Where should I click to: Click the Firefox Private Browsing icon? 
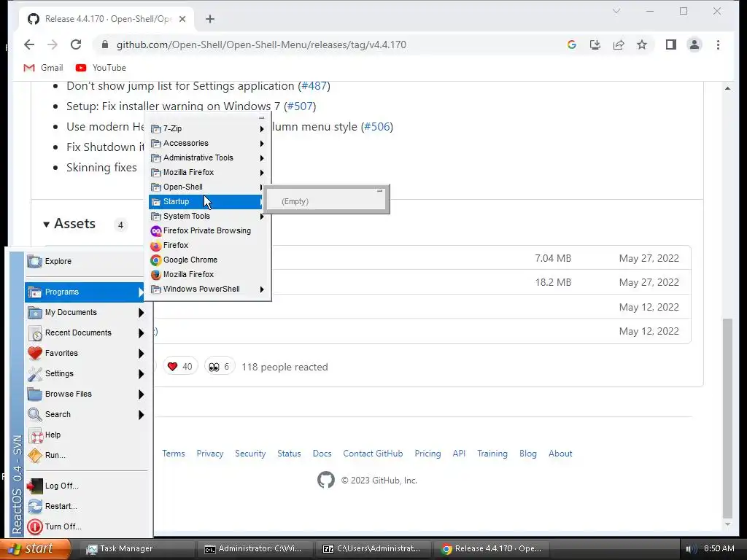(x=156, y=231)
